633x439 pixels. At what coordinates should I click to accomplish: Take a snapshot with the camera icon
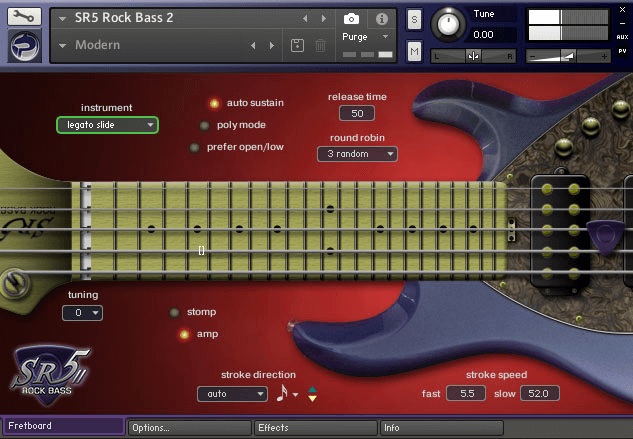351,19
